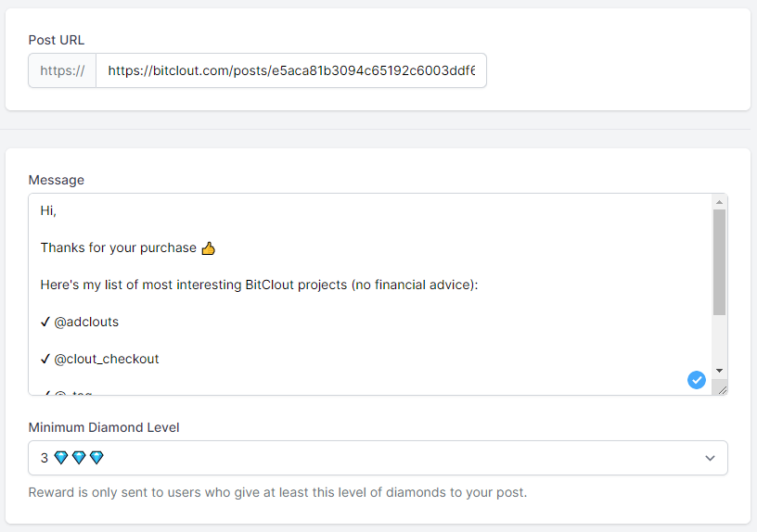The height and width of the screenshot is (532, 757).
Task: Focus the Post URL input field
Action: point(290,70)
